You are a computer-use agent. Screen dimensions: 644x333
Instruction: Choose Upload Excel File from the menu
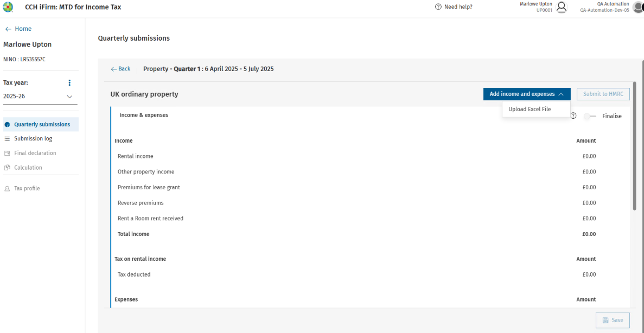click(x=535, y=109)
